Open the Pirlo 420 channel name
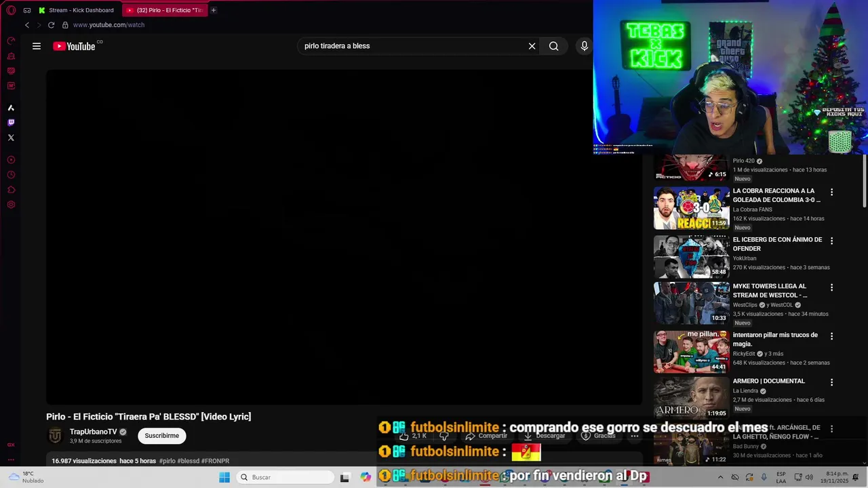868x488 pixels. point(743,161)
